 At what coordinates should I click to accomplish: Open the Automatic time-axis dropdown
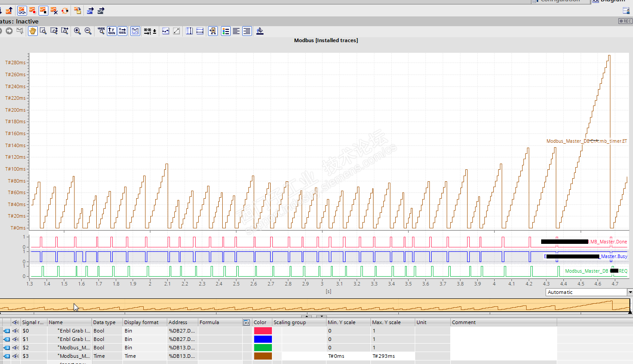(x=630, y=292)
